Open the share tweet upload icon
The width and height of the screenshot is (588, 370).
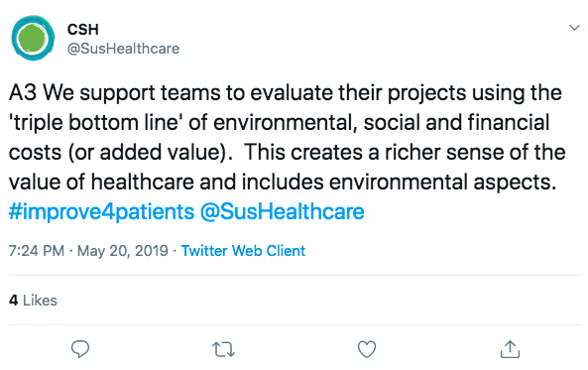pos(510,349)
